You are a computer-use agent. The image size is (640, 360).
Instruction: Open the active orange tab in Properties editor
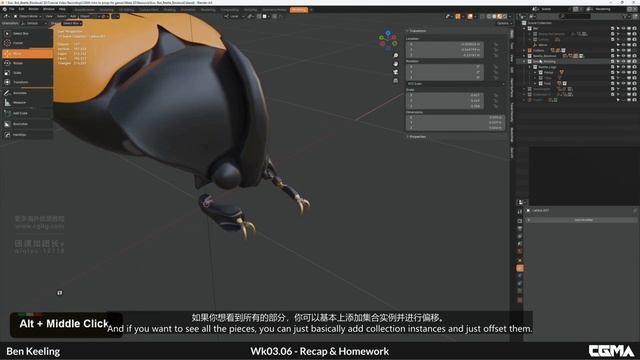tap(520, 268)
